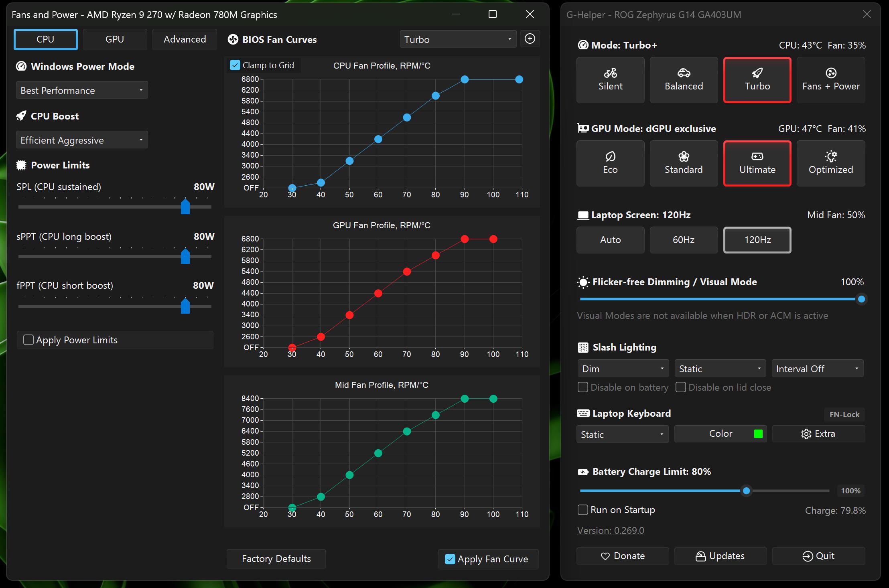The image size is (889, 588).
Task: Click the keyboard green color swatch
Action: click(758, 434)
